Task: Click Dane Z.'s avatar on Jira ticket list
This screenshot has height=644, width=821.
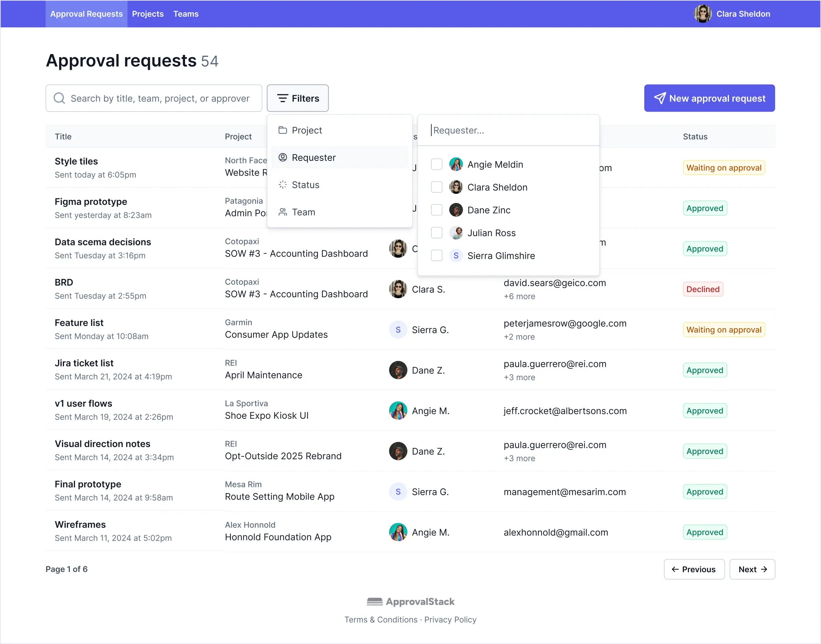Action: (x=398, y=370)
